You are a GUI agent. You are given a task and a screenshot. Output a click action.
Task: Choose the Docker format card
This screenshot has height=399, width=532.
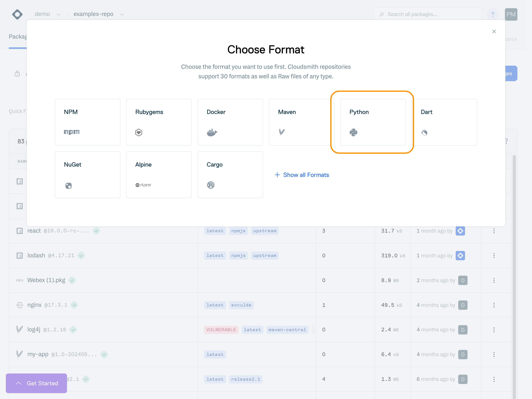click(x=230, y=122)
